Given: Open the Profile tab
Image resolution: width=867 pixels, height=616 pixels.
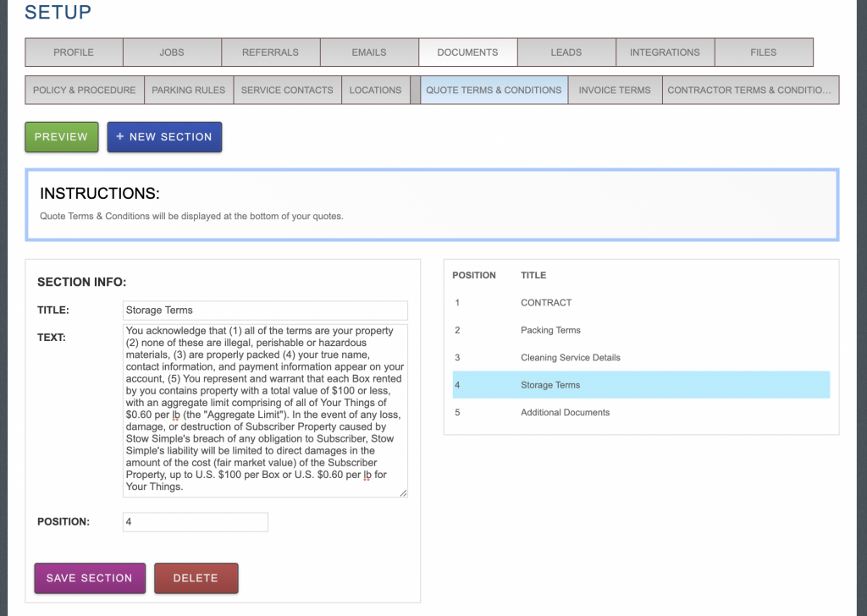Looking at the screenshot, I should [74, 52].
